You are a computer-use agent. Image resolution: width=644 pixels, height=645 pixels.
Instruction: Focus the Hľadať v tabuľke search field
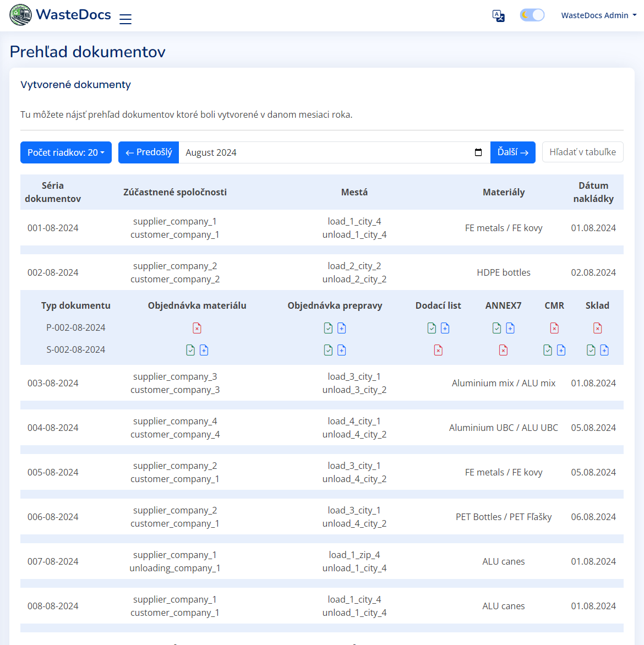pos(583,152)
